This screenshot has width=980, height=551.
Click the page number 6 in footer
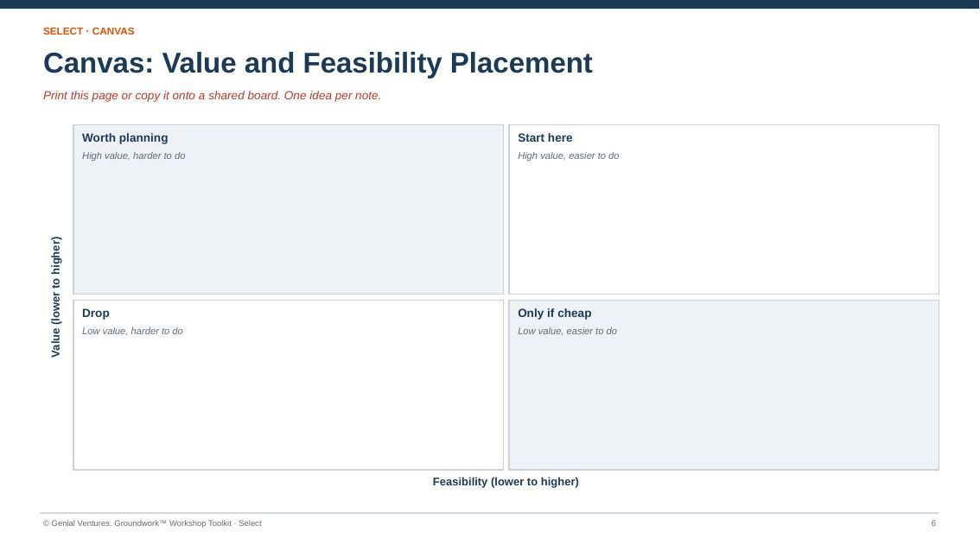click(933, 523)
